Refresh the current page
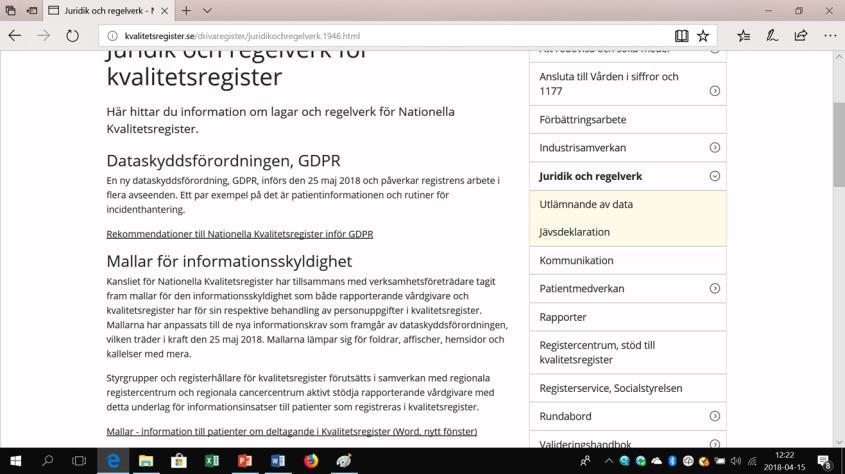 (72, 36)
